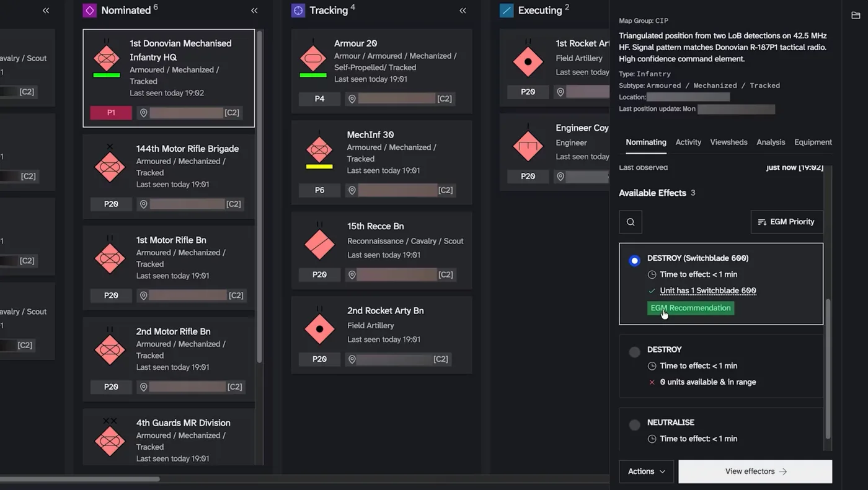The height and width of the screenshot is (490, 868).
Task: Click the 1st Rocket Arty unit symbol in Executing
Action: pyautogui.click(x=528, y=59)
